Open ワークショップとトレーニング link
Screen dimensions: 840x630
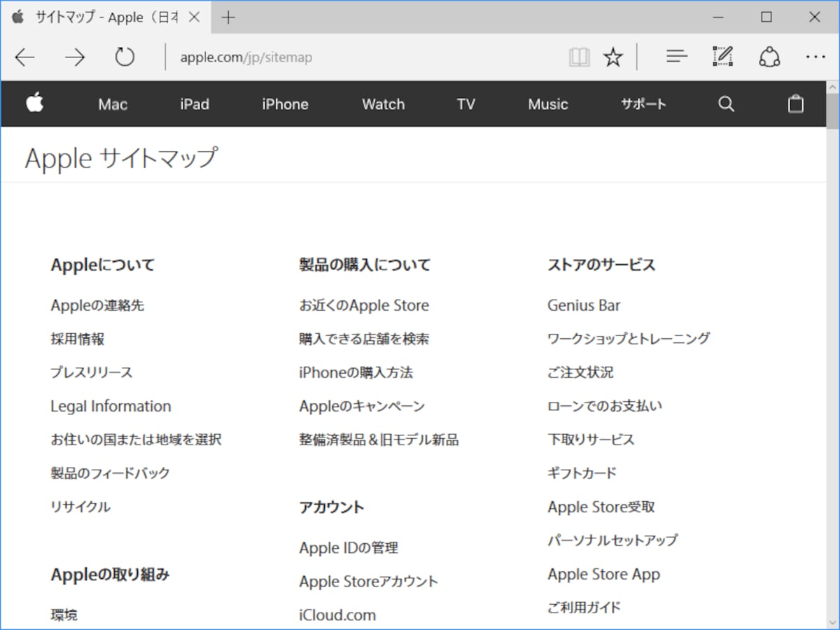629,339
